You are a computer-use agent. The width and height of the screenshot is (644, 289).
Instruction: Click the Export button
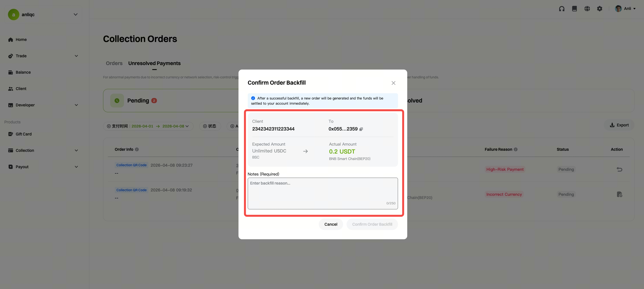[619, 125]
